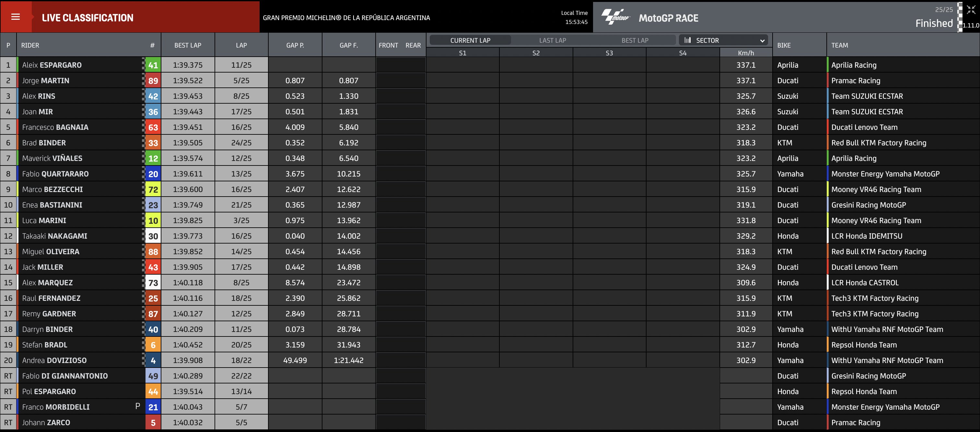Click LCR Honda IDEMITSU team
Image resolution: width=980 pixels, height=432 pixels.
[867, 236]
